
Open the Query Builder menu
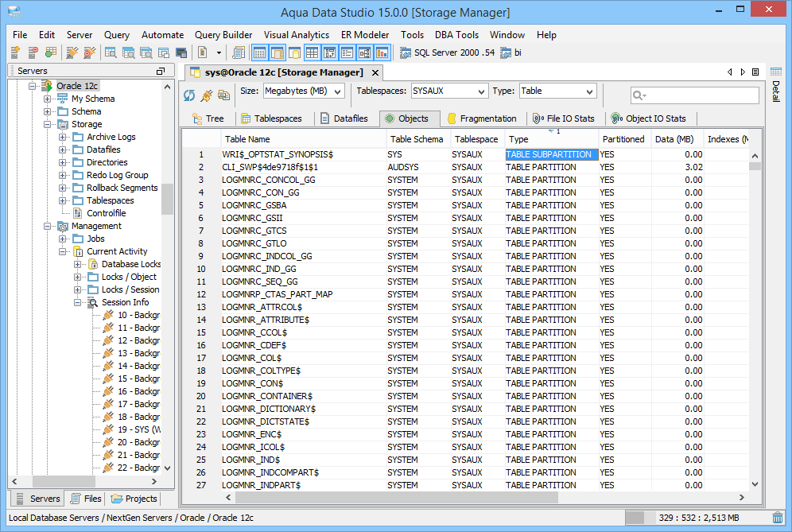[223, 35]
